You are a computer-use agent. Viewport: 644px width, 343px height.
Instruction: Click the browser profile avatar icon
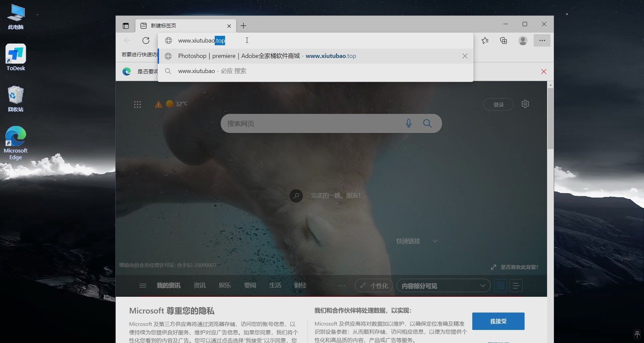click(x=523, y=41)
